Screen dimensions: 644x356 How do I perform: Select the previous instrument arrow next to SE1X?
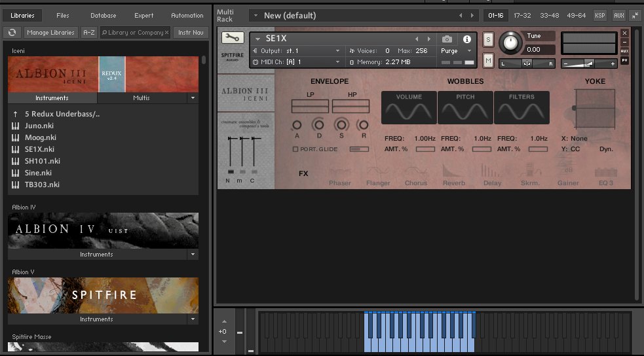417,39
